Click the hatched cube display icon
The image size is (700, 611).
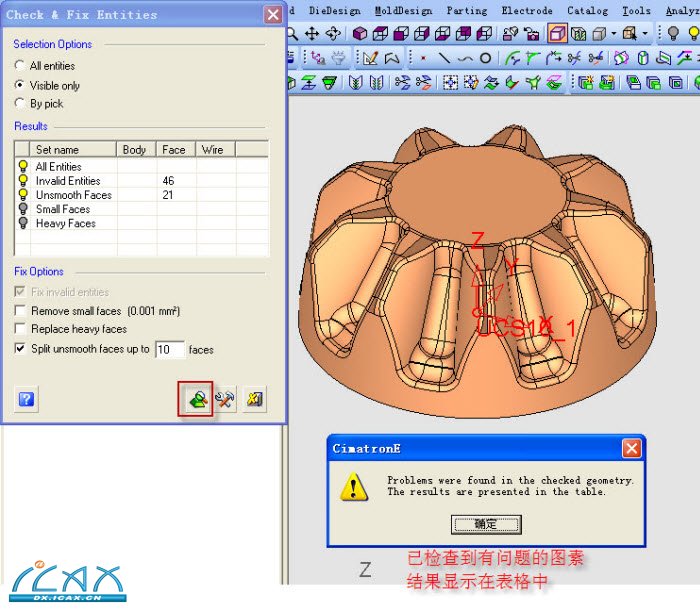click(579, 33)
